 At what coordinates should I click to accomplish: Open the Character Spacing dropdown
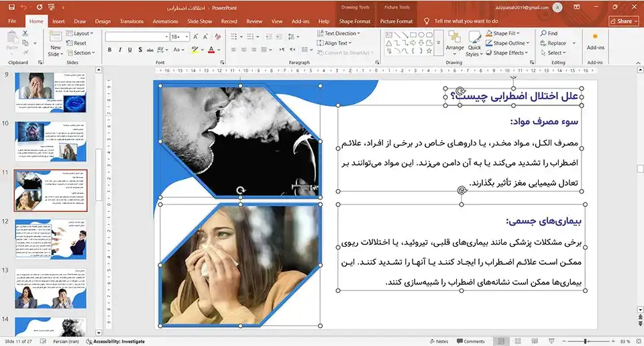(x=162, y=50)
